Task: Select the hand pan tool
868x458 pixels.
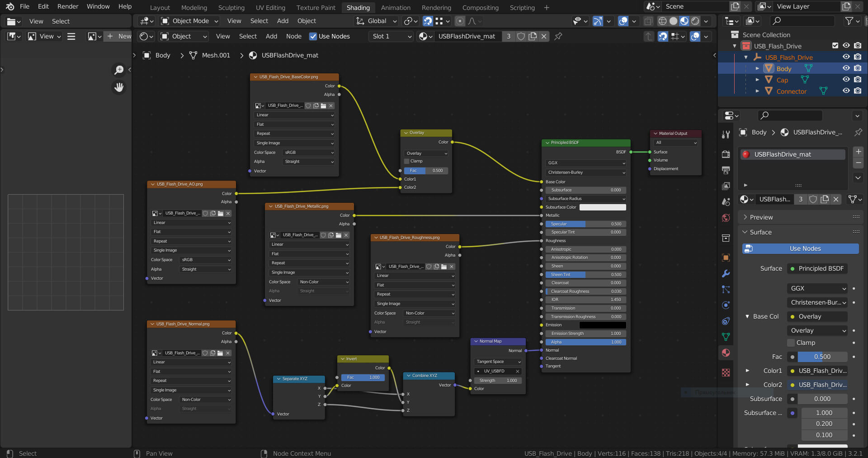Action: [119, 87]
